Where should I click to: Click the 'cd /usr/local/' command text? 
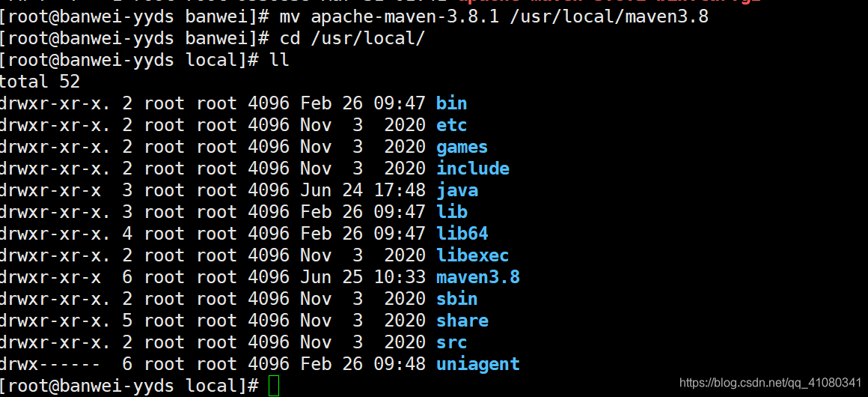(352, 38)
